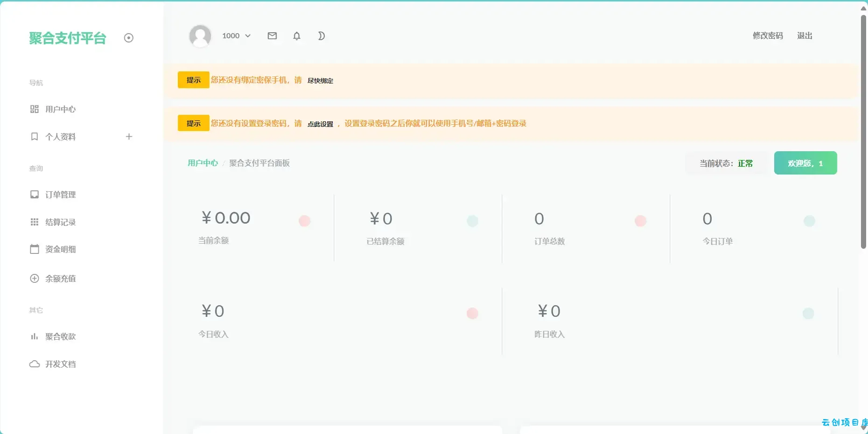Viewport: 868px width, 434px height.
Task: Open 结算记录 in sidebar
Action: [60, 222]
